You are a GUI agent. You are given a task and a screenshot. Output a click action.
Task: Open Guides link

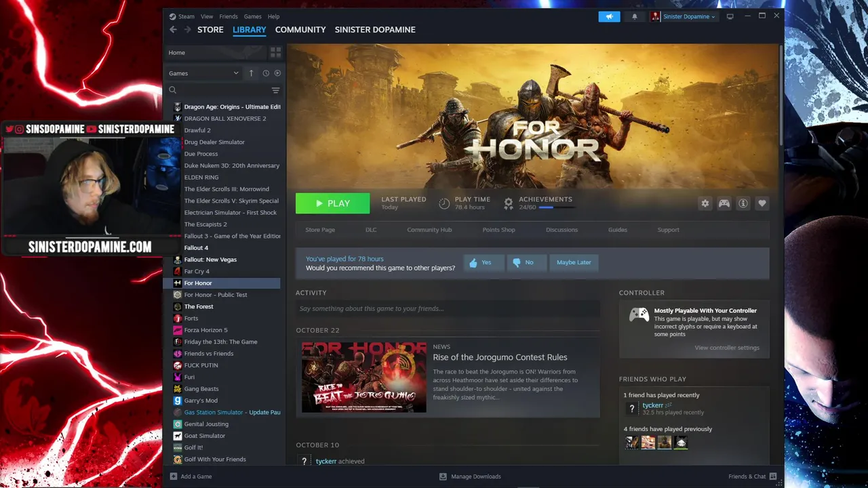point(618,230)
